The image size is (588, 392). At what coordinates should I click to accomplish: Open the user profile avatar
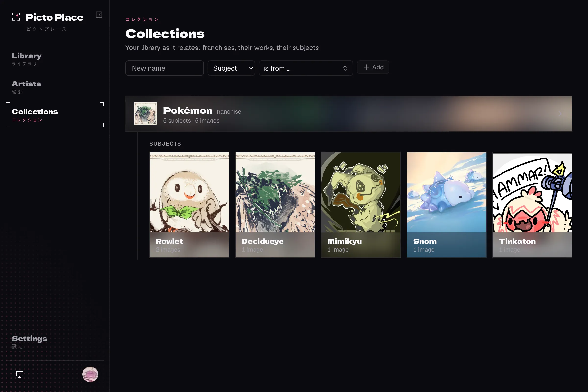[90, 374]
